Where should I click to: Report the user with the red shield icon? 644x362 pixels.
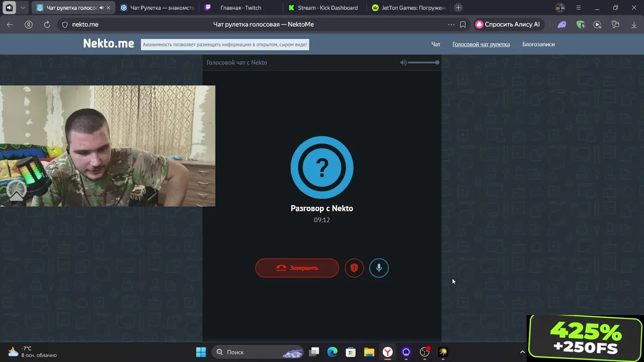[354, 268]
